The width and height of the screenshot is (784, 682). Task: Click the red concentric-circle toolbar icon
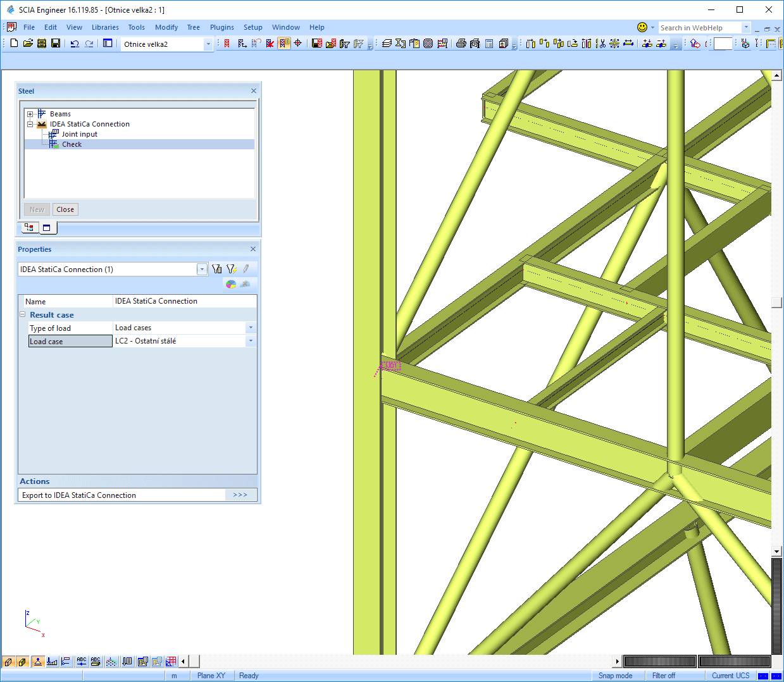pyautogui.click(x=428, y=44)
